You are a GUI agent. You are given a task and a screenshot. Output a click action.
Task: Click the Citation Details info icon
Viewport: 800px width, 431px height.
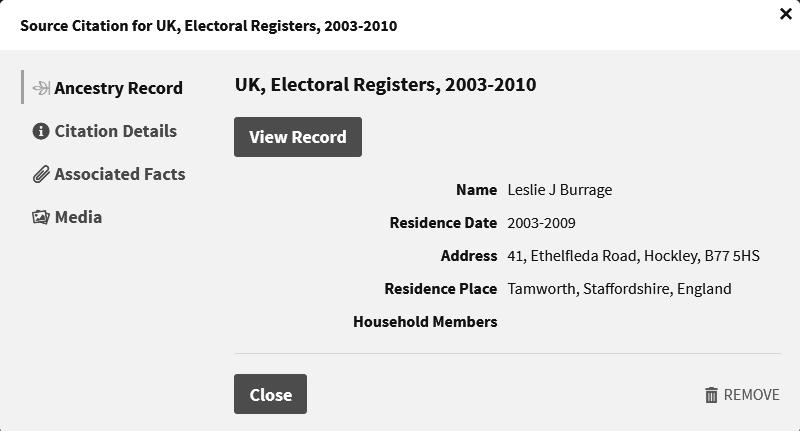[x=41, y=131]
